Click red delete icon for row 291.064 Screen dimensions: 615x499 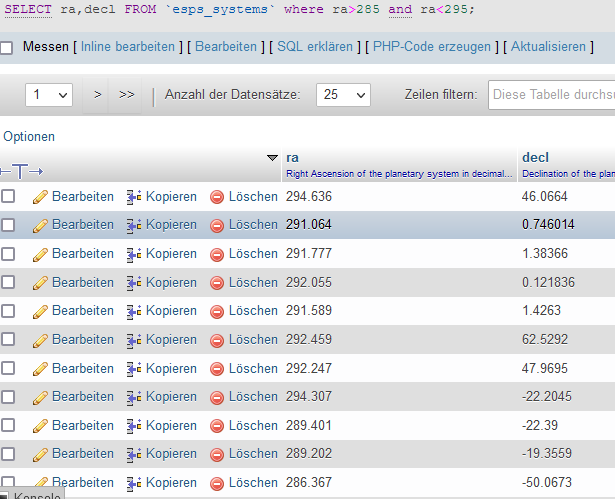click(x=217, y=226)
